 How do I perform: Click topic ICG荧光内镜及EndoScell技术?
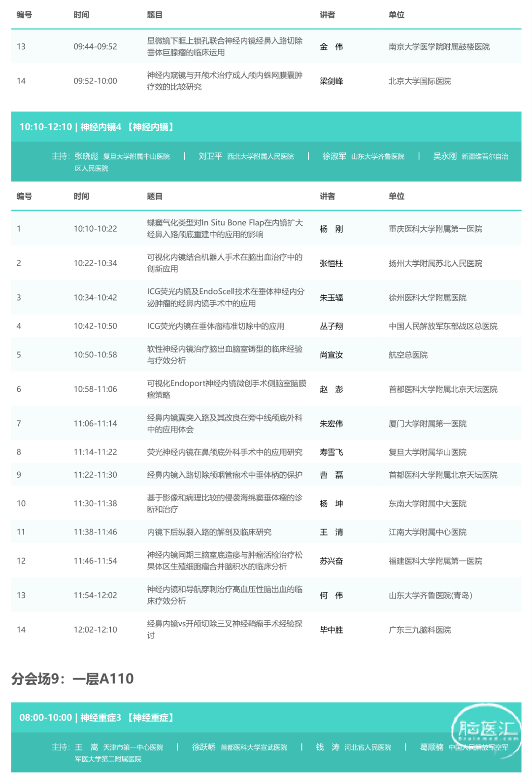tap(226, 298)
